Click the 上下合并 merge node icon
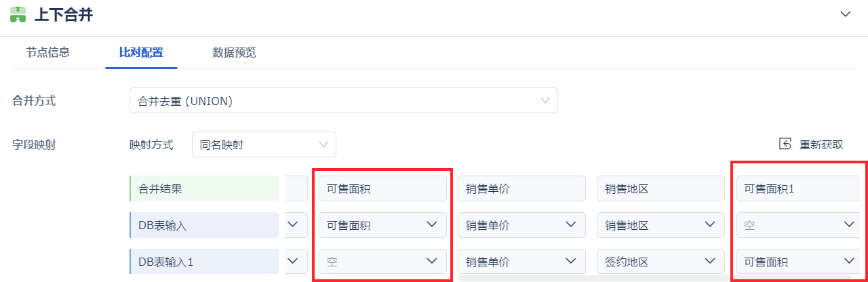The height and width of the screenshot is (282, 868). point(18,14)
